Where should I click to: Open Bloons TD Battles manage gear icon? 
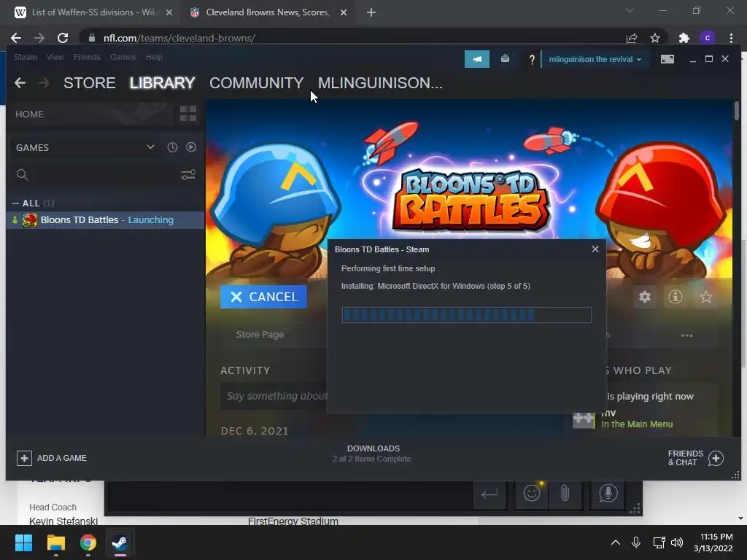(x=645, y=297)
